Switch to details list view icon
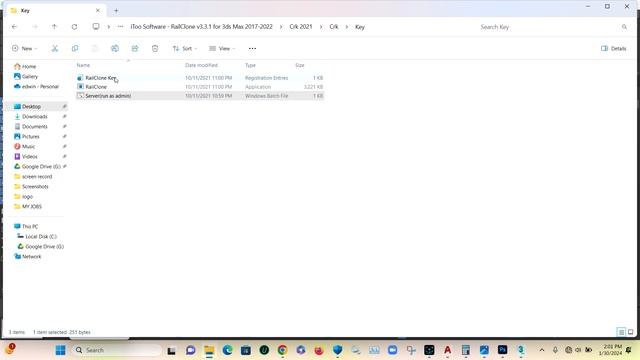The width and height of the screenshot is (640, 360). tap(621, 332)
